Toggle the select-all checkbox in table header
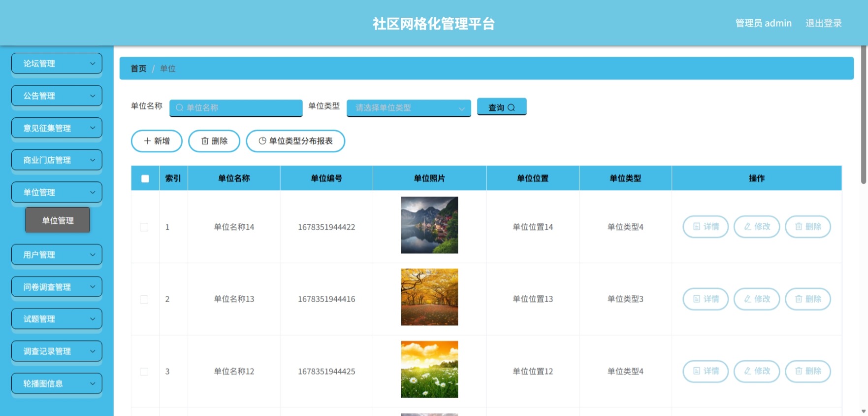This screenshot has width=868, height=416. point(145,178)
